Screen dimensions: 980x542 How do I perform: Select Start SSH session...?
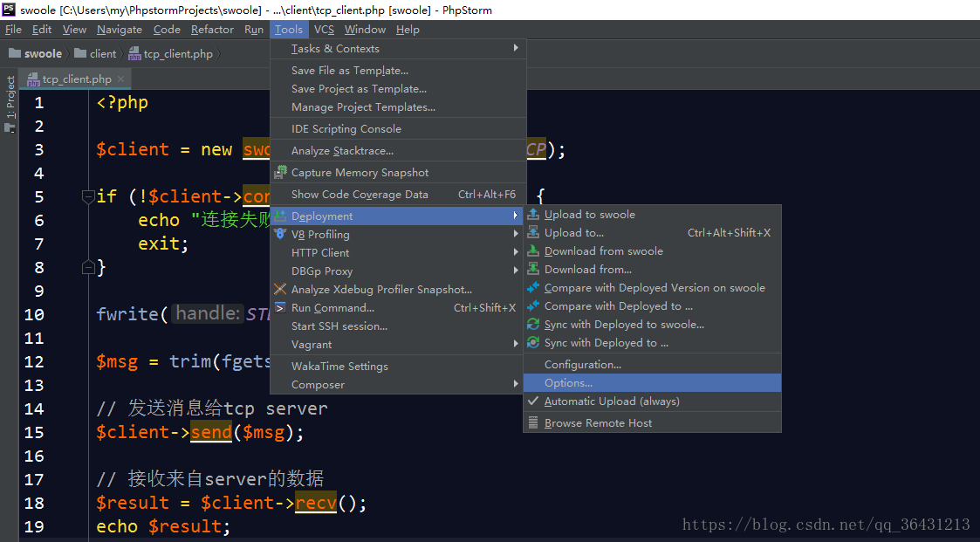(398, 326)
